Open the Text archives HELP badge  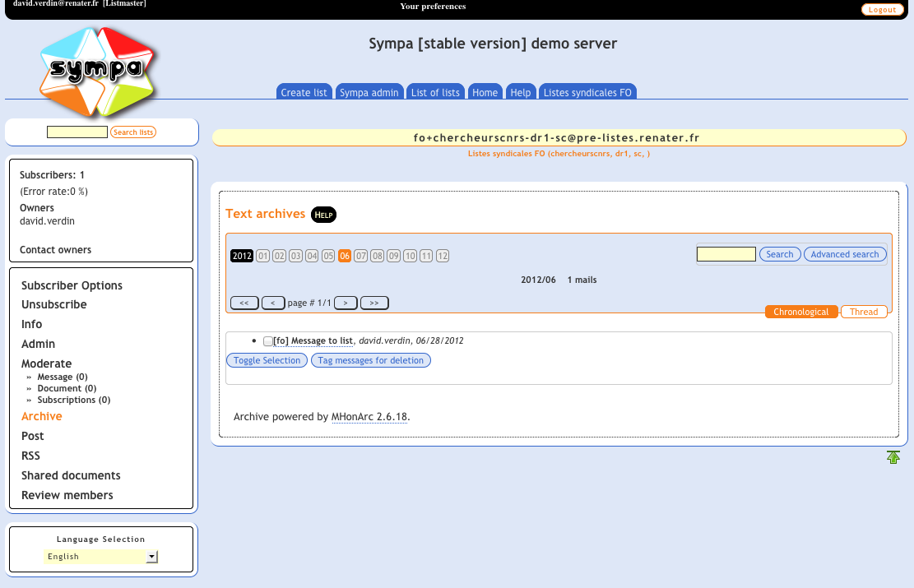pos(323,215)
